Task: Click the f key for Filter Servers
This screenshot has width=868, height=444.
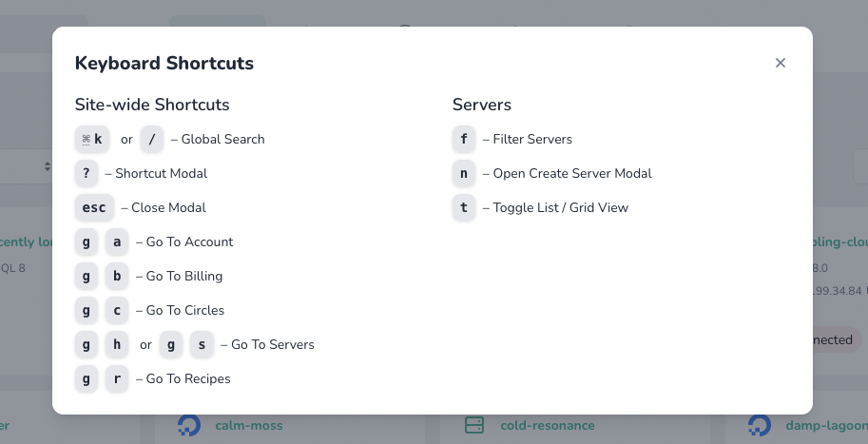Action: [464, 139]
